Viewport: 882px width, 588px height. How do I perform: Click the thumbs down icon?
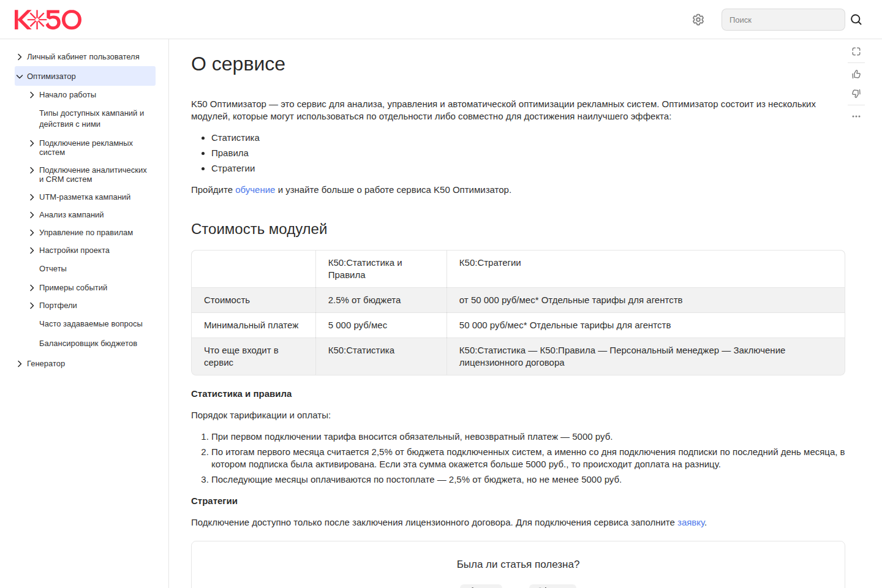[856, 94]
